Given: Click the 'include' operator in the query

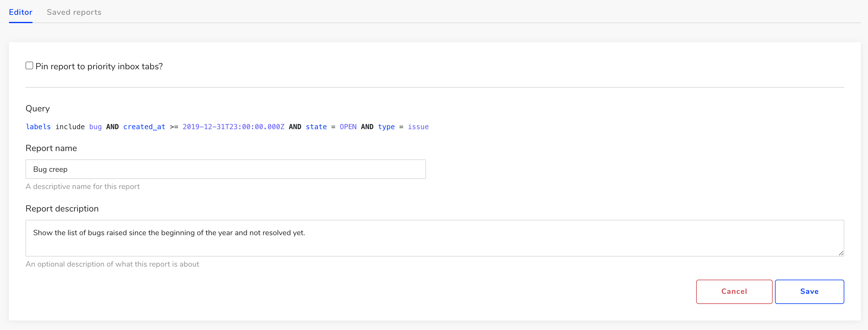Looking at the screenshot, I should [70, 127].
